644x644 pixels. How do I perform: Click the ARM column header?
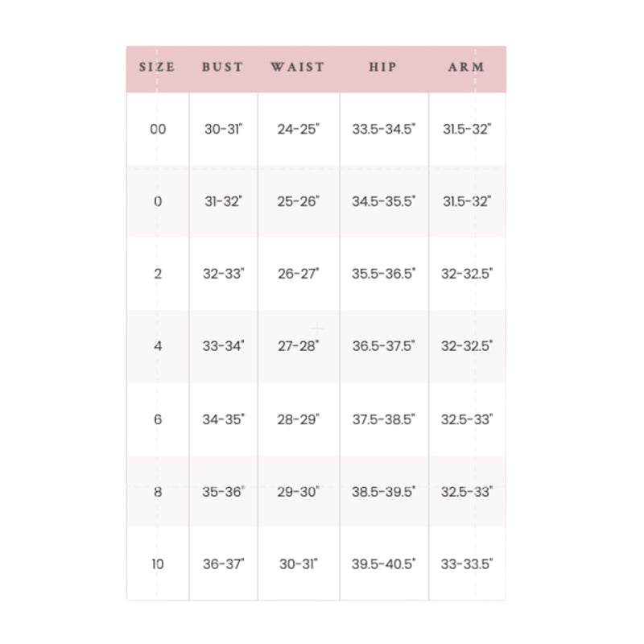[466, 67]
